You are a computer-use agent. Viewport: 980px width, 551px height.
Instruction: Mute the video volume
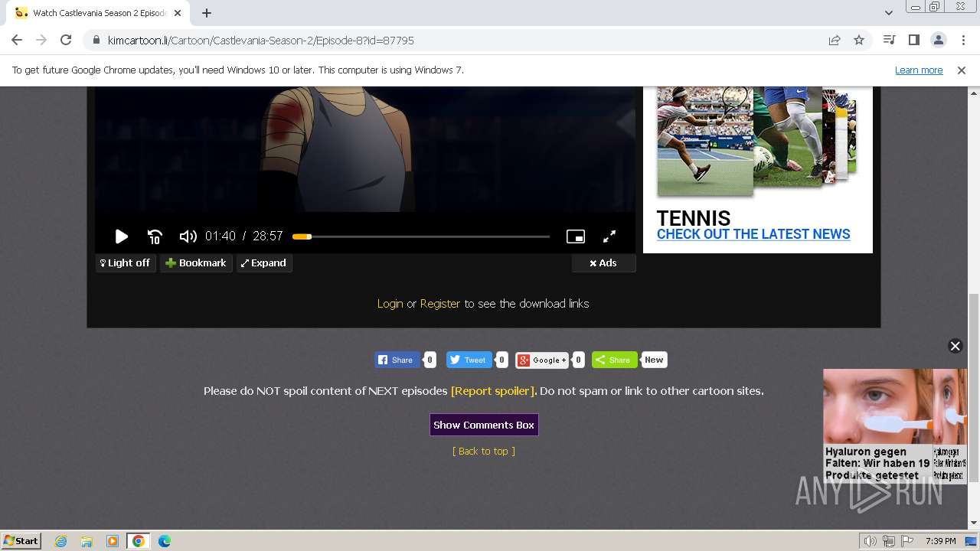click(x=188, y=236)
